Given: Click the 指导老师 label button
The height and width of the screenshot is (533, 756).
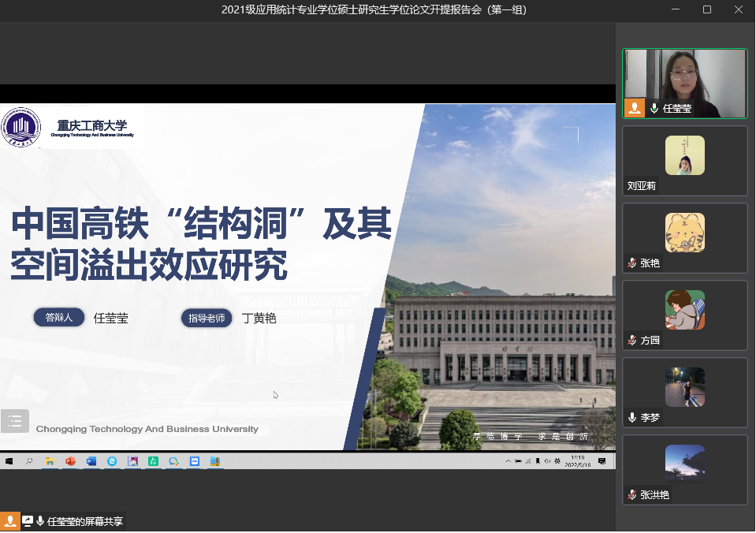Looking at the screenshot, I should click(207, 319).
